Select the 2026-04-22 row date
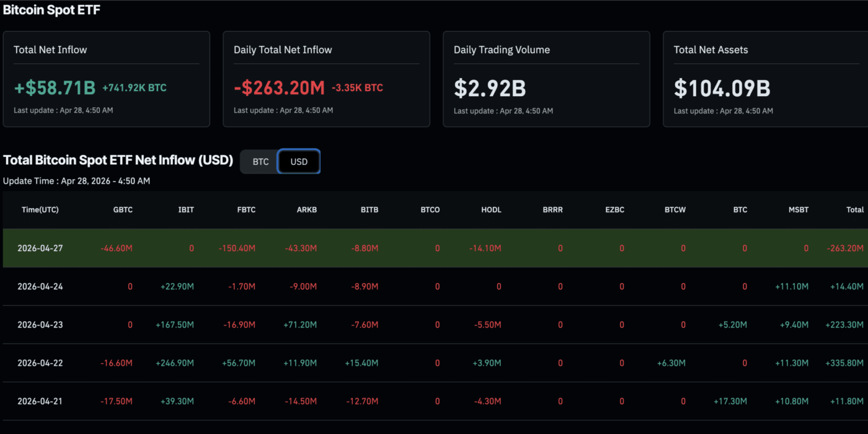The height and width of the screenshot is (434, 868). [40, 363]
